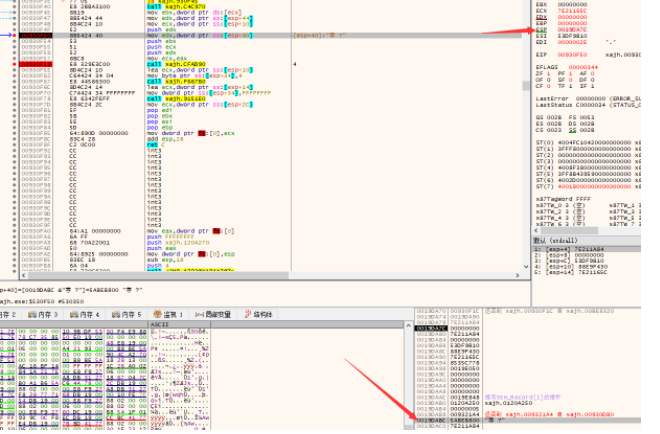Image resolution: width=660 pixels, height=434 pixels.
Task: Select the add esp,28 instruction
Action: [x=165, y=138]
